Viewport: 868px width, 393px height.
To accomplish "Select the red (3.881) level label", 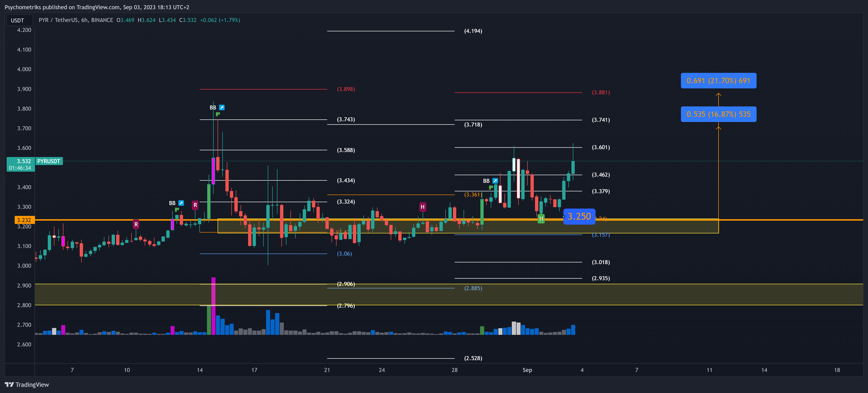I will [601, 93].
